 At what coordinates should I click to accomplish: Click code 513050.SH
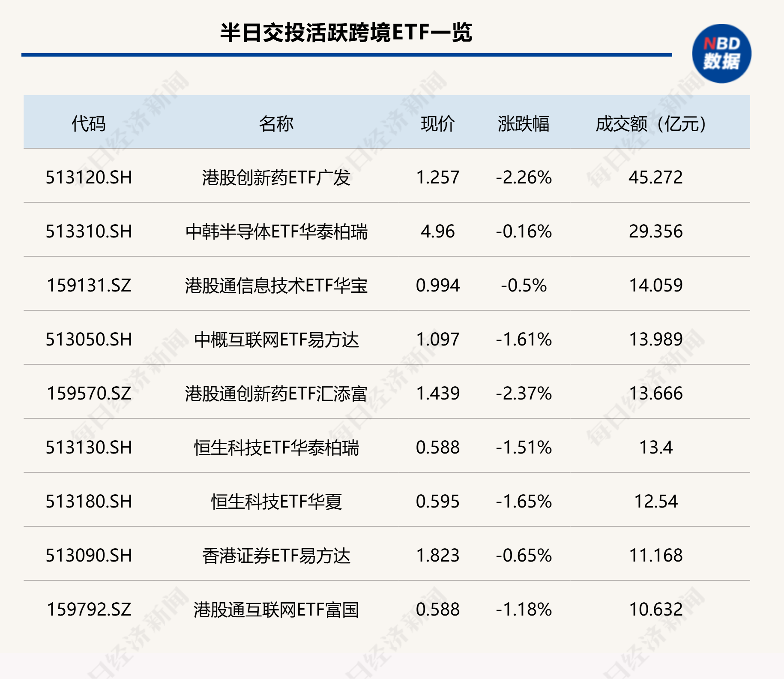(x=89, y=339)
